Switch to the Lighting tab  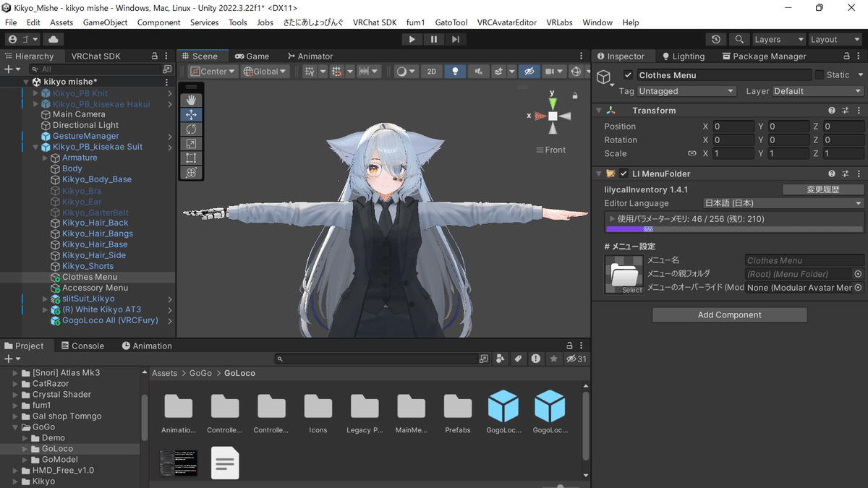click(682, 56)
